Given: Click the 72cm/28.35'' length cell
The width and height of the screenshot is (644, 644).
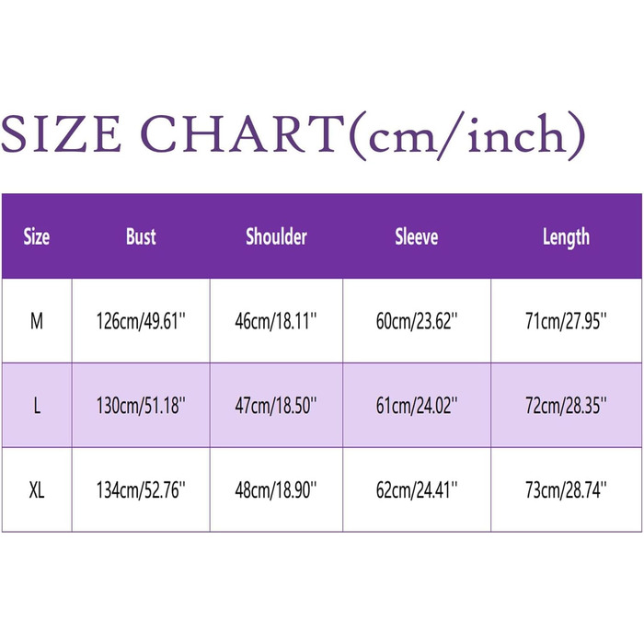Looking at the screenshot, I should (x=566, y=406).
